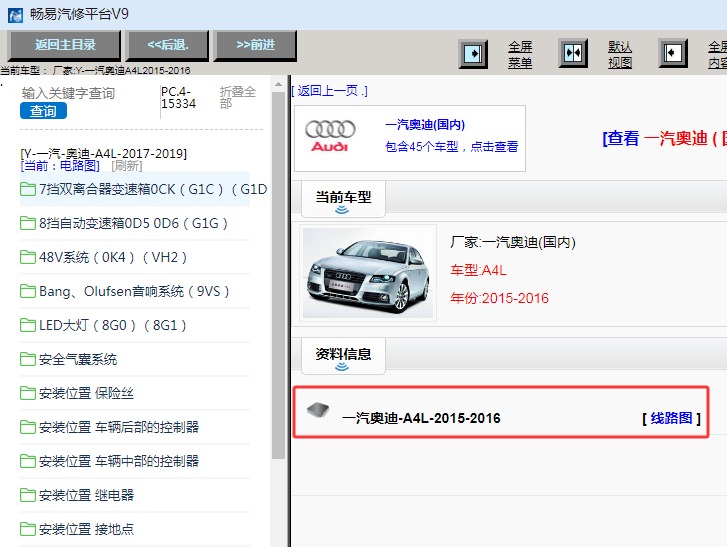Select the 资料信息 tab
The image size is (727, 547).
[343, 356]
